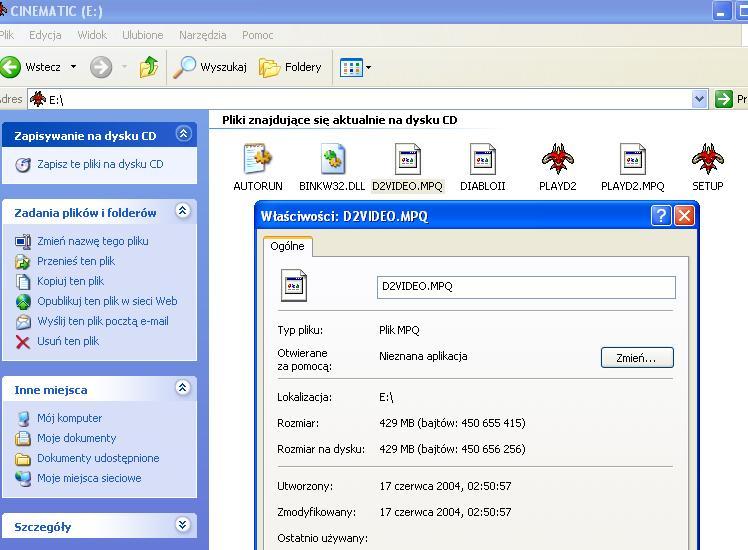Open the Narzędzia menu

[203, 35]
